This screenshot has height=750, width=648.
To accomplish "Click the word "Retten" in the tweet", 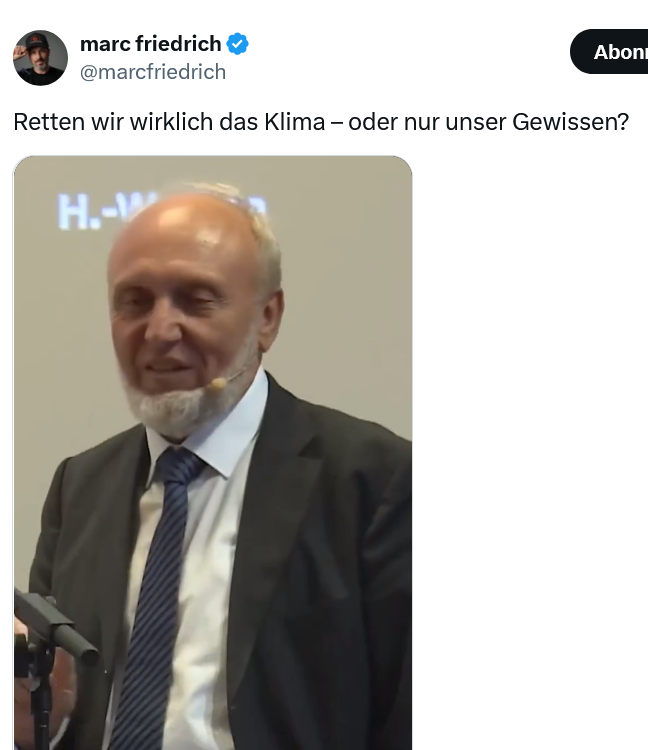I will coord(49,122).
